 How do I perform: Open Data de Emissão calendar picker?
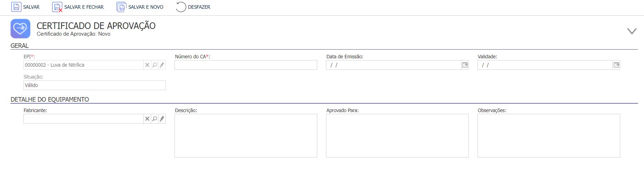point(465,65)
